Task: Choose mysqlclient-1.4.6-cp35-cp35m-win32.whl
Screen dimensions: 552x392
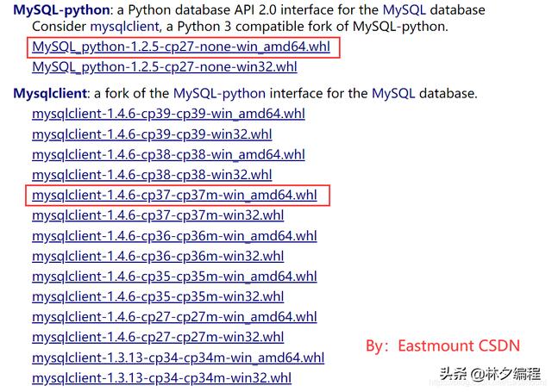Action: pyautogui.click(x=158, y=296)
